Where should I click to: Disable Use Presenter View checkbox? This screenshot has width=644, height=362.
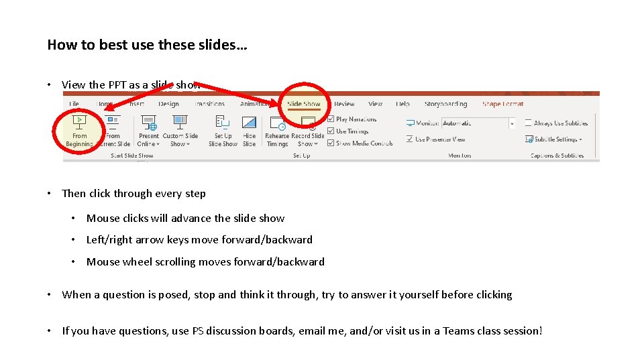pyautogui.click(x=409, y=139)
